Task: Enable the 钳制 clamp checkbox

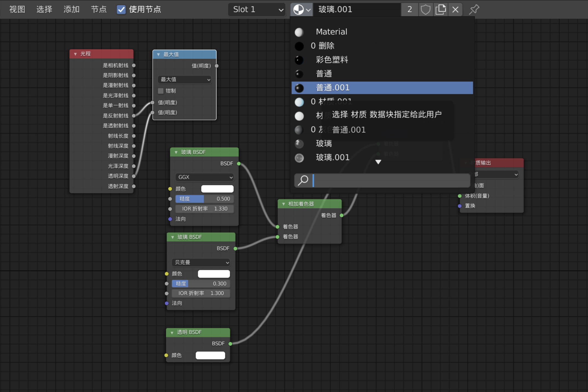Action: pos(161,91)
